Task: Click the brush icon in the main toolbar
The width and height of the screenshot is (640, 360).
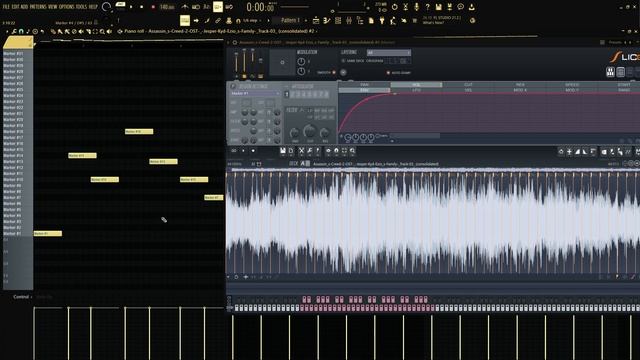Action: coord(207,20)
